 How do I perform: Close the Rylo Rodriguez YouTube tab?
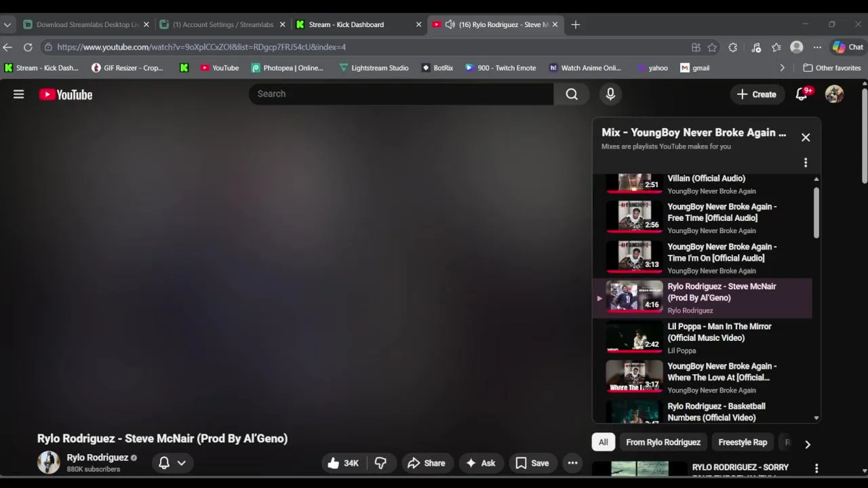pyautogui.click(x=555, y=24)
